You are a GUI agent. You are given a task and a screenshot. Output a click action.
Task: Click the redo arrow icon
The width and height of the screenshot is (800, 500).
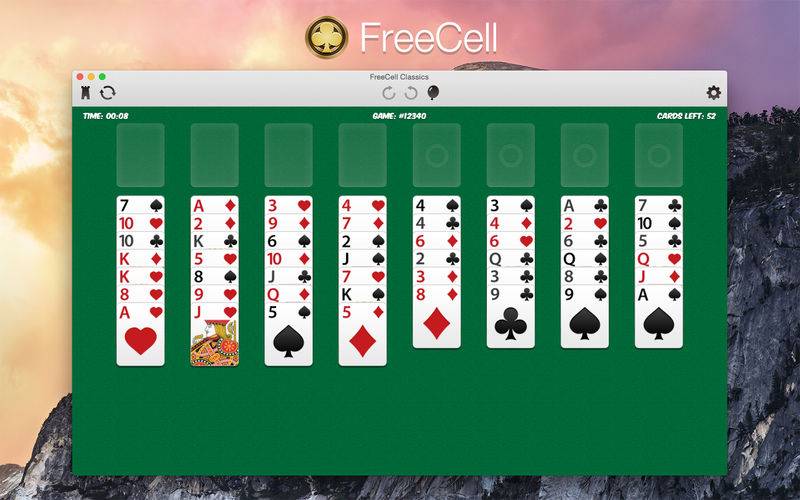tap(411, 93)
